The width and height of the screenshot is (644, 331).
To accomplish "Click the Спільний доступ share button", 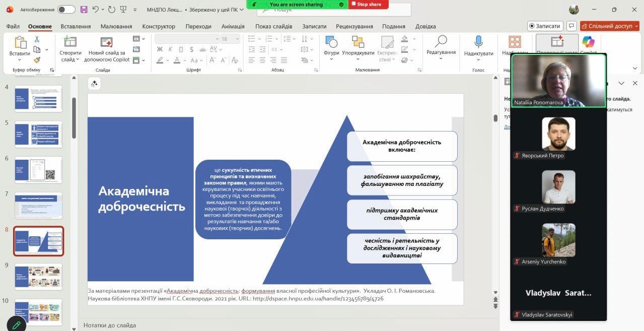I will tap(609, 26).
